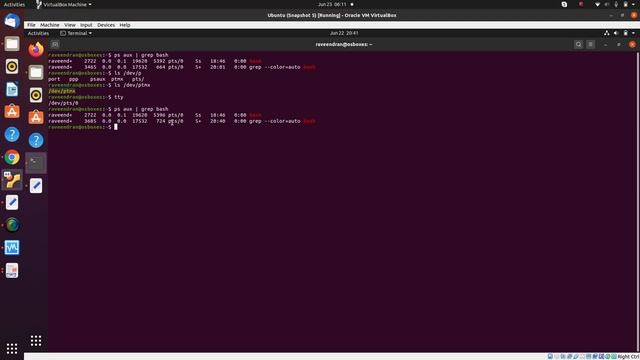The image size is (640, 360).
Task: Open the dark green sphere app in host dock
Action: point(12,225)
